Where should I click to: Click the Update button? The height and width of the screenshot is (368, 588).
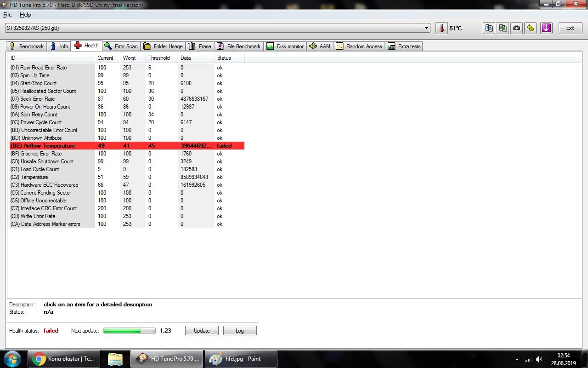pos(202,331)
